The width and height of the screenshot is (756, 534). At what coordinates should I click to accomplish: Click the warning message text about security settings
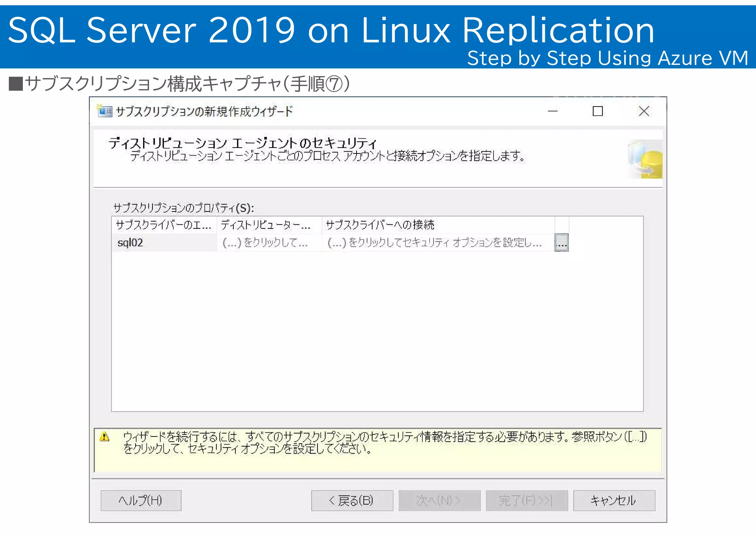[385, 442]
